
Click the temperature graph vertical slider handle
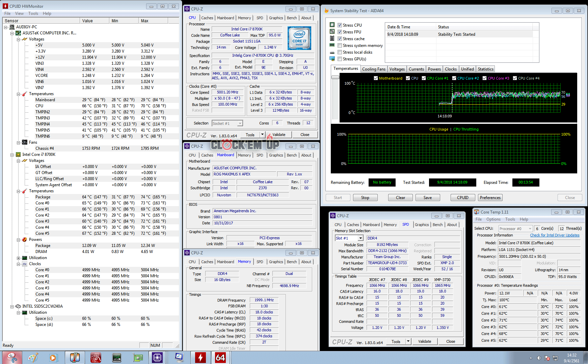point(335,77)
